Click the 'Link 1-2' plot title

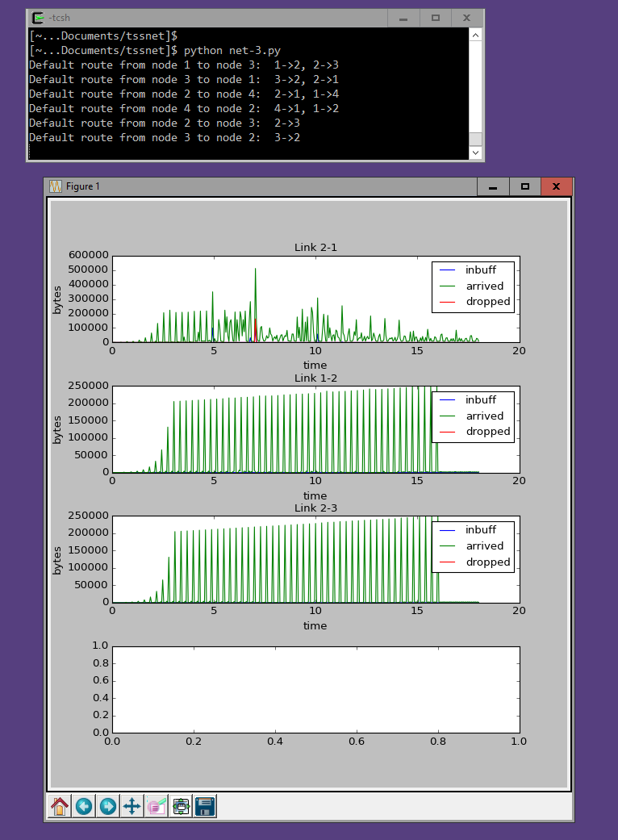315,378
